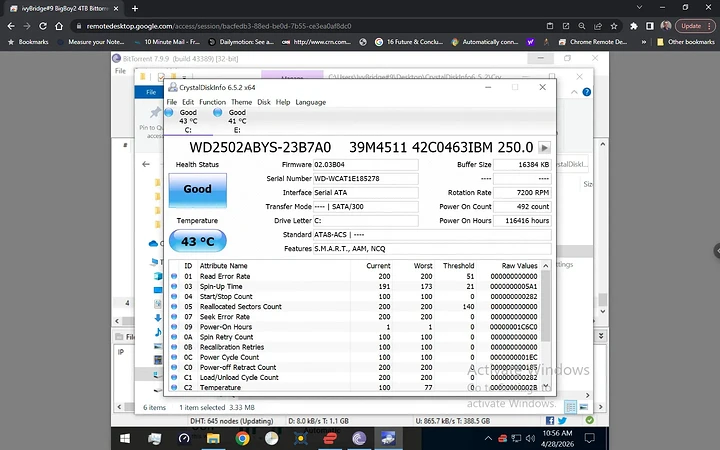Viewport: 720px width, 450px height.
Task: Click the Explorer back arrow
Action: tap(146, 164)
